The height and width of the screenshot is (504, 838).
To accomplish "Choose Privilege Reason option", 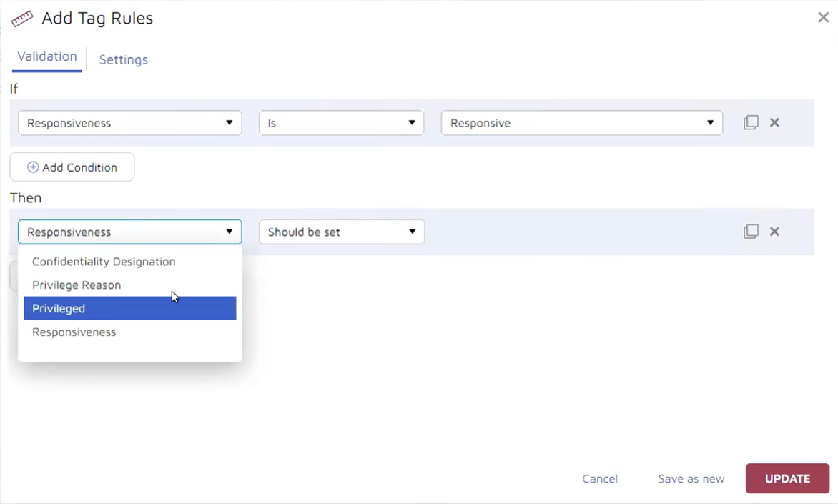I will pos(130,285).
